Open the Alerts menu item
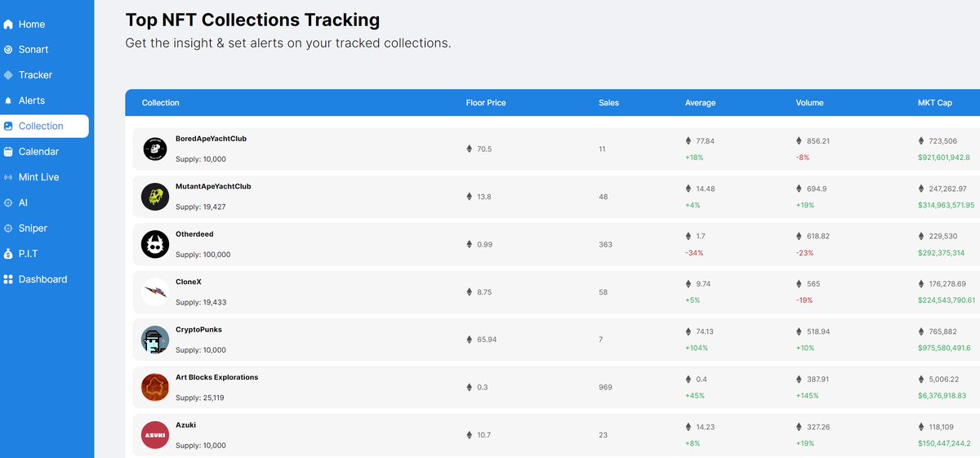Viewport: 980px width, 458px height. [x=32, y=100]
